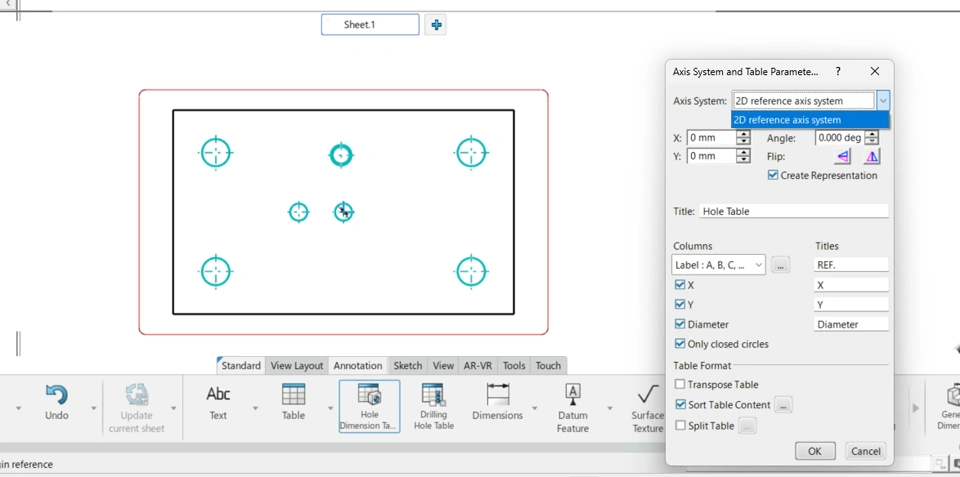Toggle Sort Table Content checkbox
Viewport: 960px width, 477px height.
pyautogui.click(x=680, y=405)
